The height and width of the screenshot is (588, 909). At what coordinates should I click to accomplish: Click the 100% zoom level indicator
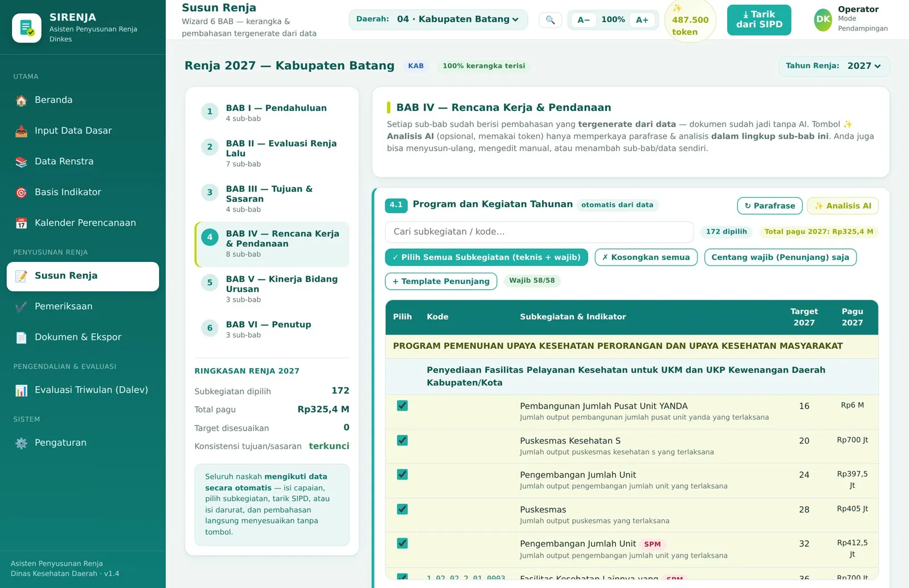pyautogui.click(x=613, y=20)
